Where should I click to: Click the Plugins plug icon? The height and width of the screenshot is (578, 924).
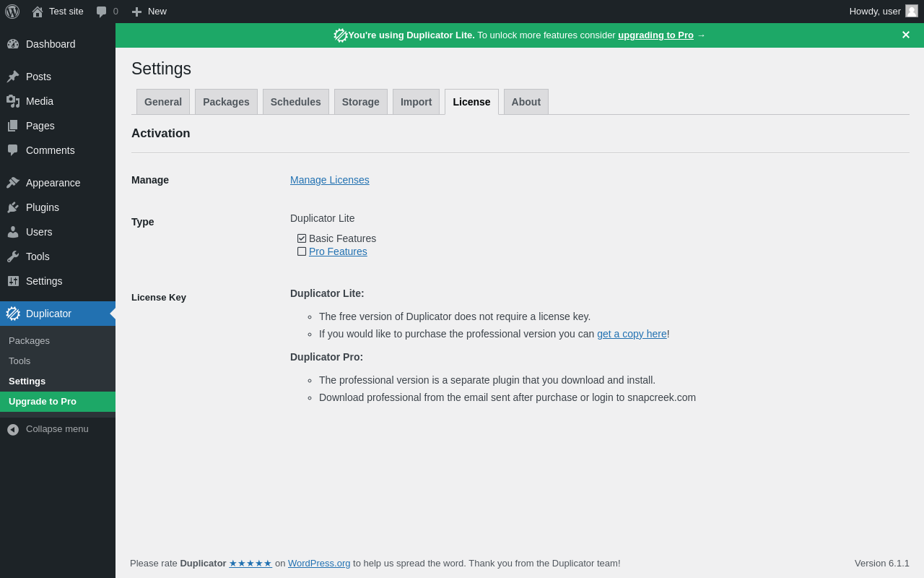pos(13,207)
